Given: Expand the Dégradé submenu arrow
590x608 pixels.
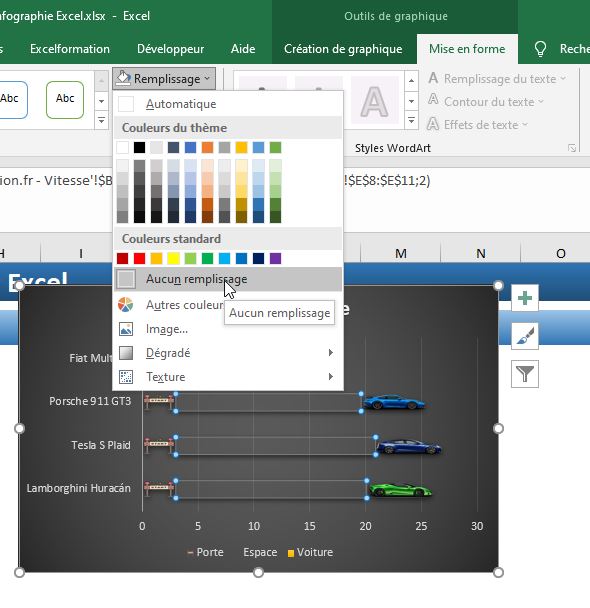Looking at the screenshot, I should point(330,353).
